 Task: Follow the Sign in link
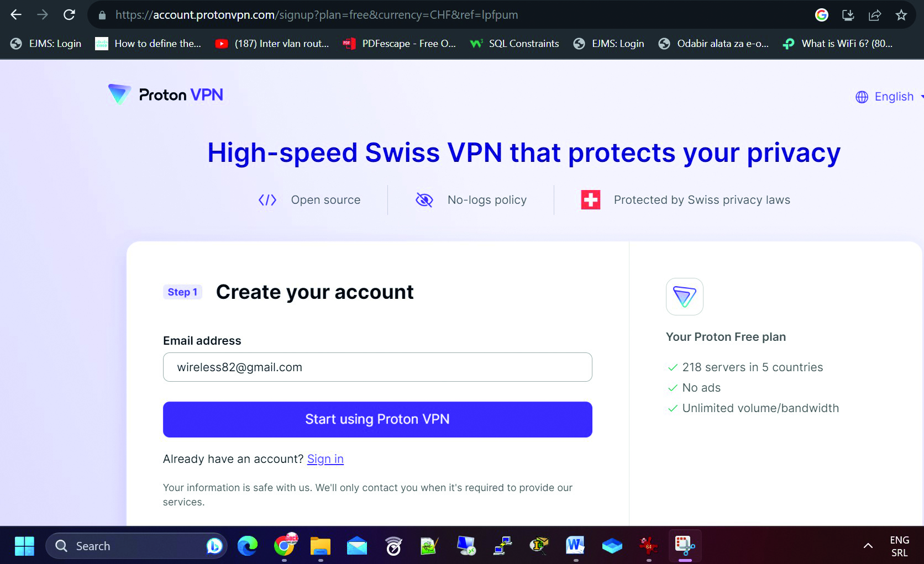click(x=325, y=459)
